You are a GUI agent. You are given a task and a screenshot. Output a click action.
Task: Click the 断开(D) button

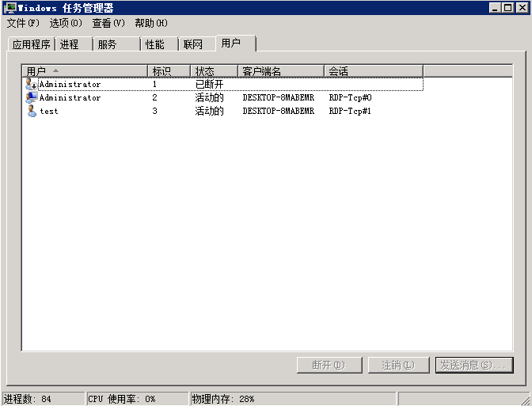(329, 366)
